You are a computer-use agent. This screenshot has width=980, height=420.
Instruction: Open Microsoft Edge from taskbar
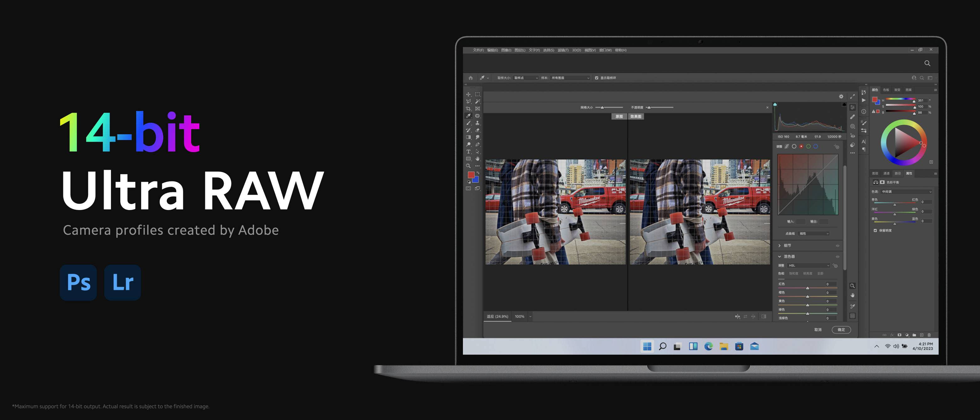(x=708, y=346)
